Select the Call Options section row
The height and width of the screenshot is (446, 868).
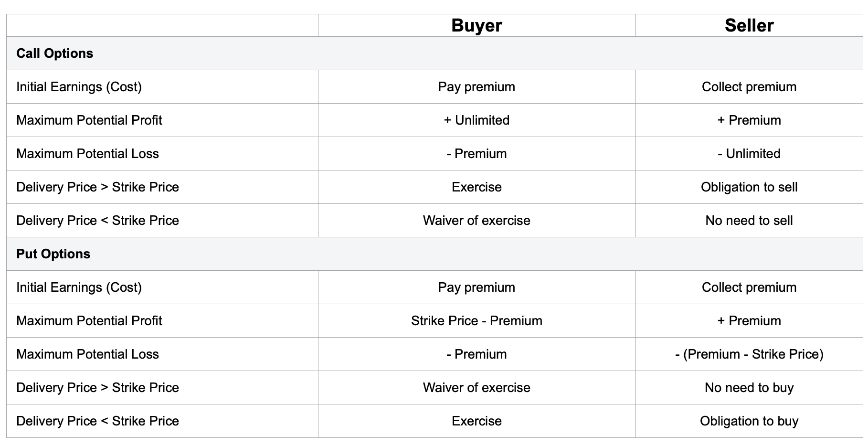(x=55, y=53)
